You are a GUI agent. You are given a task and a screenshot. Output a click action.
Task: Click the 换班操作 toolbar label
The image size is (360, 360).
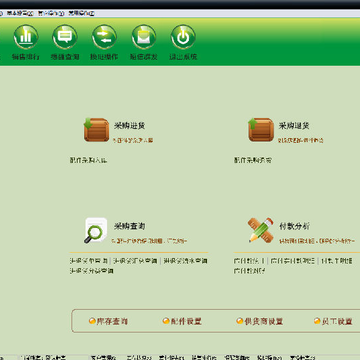(104, 57)
